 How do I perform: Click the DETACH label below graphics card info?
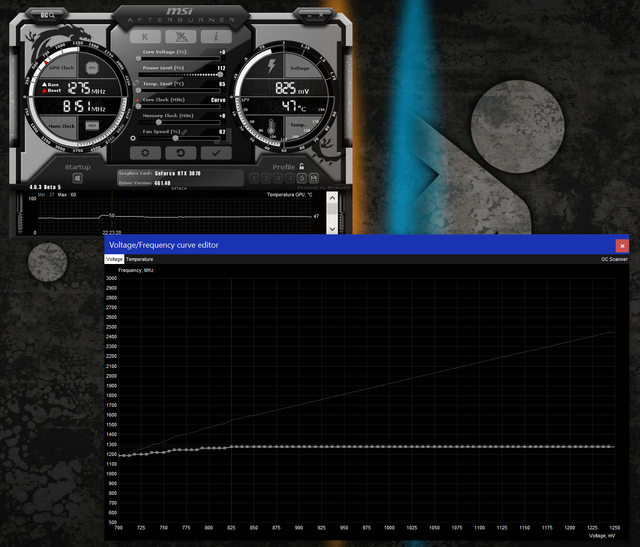pyautogui.click(x=179, y=188)
